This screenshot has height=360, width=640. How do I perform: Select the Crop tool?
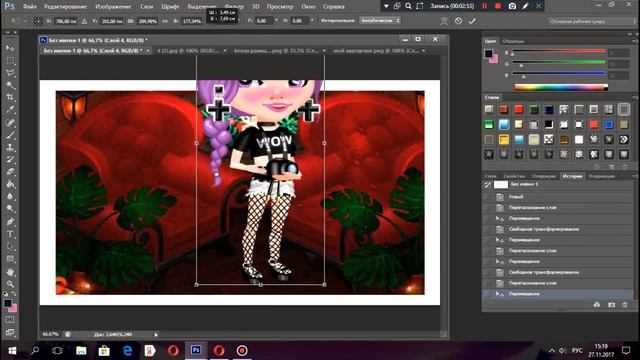tap(10, 98)
